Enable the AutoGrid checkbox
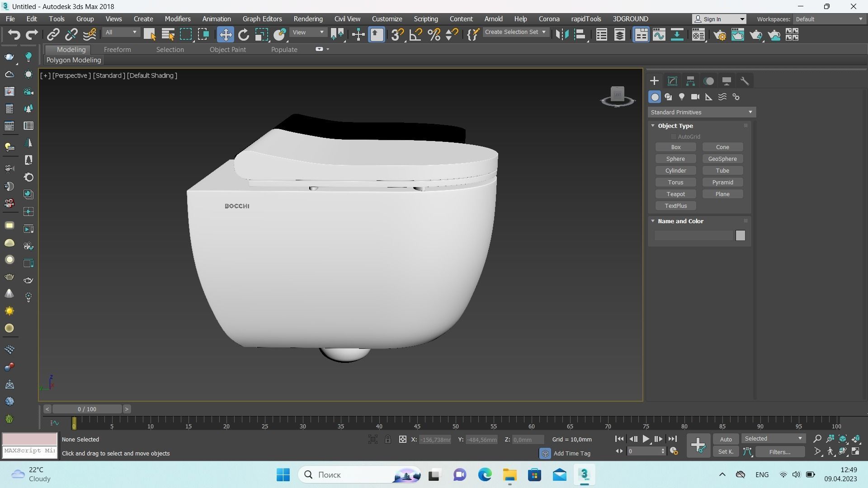 click(673, 136)
